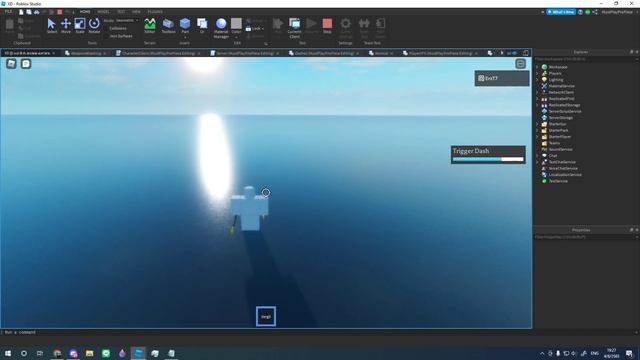
Task: Click the What's New button
Action: pos(561,12)
